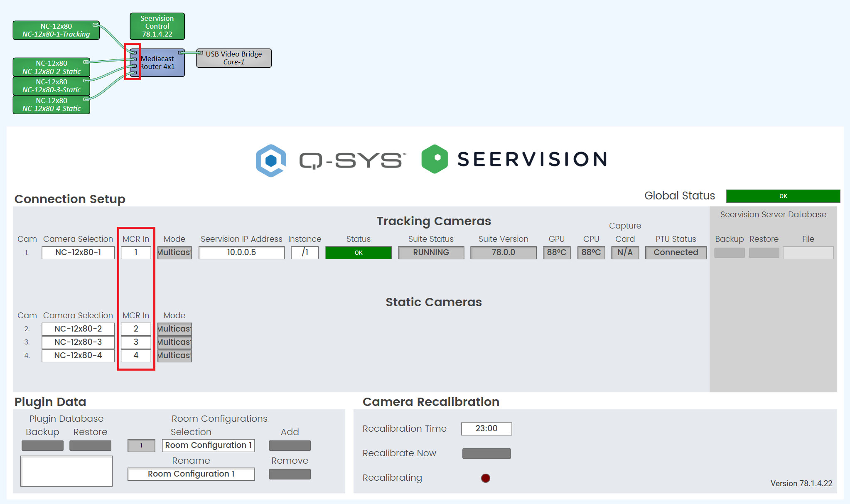
Task: Select the NC-12x80-1-Tracking camera block
Action: coord(56,30)
